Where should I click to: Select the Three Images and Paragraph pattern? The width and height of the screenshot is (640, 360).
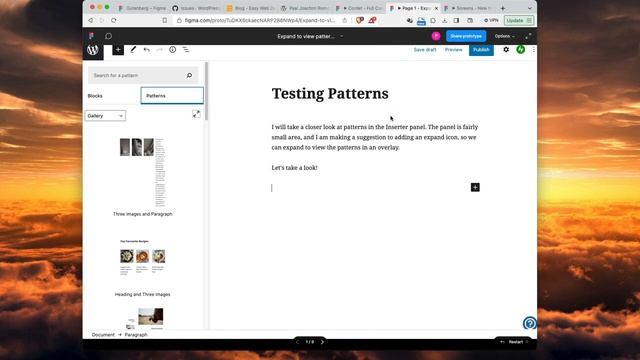point(142,177)
